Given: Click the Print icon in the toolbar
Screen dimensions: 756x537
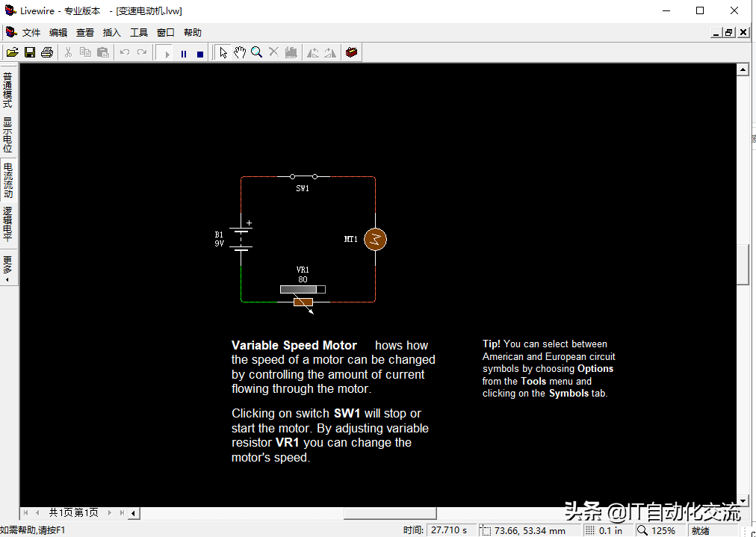Looking at the screenshot, I should [x=47, y=52].
